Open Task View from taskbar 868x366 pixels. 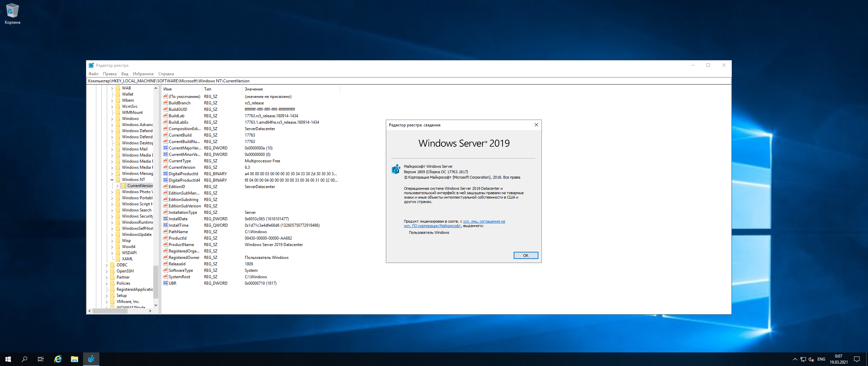pos(41,359)
